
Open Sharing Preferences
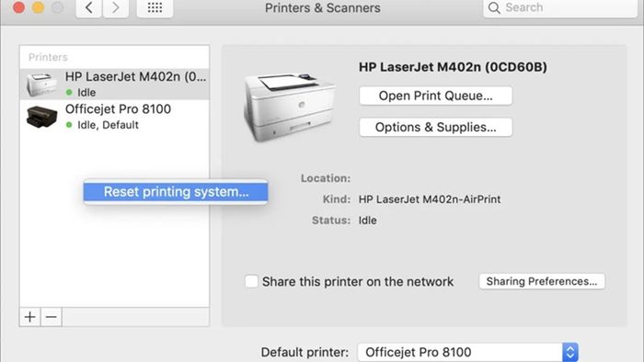tap(542, 281)
